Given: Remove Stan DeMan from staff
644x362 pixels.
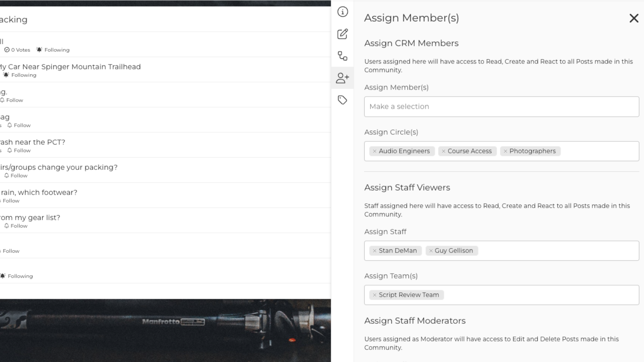Looking at the screenshot, I should (375, 251).
